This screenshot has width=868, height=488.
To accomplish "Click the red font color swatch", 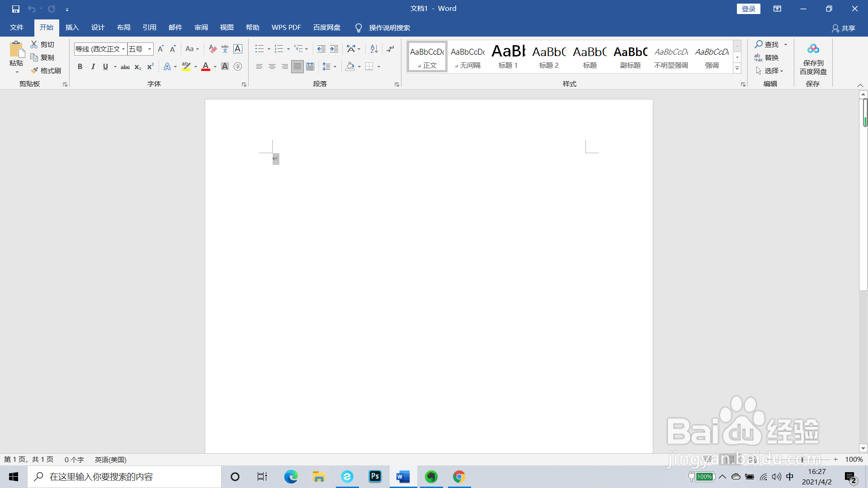I will coord(206,67).
